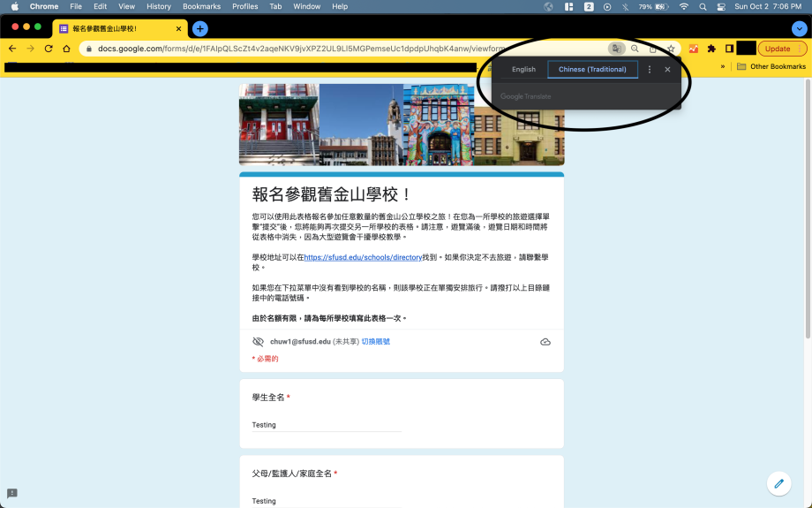Go to the browser home page
The width and height of the screenshot is (812, 508).
pyautogui.click(x=66, y=49)
